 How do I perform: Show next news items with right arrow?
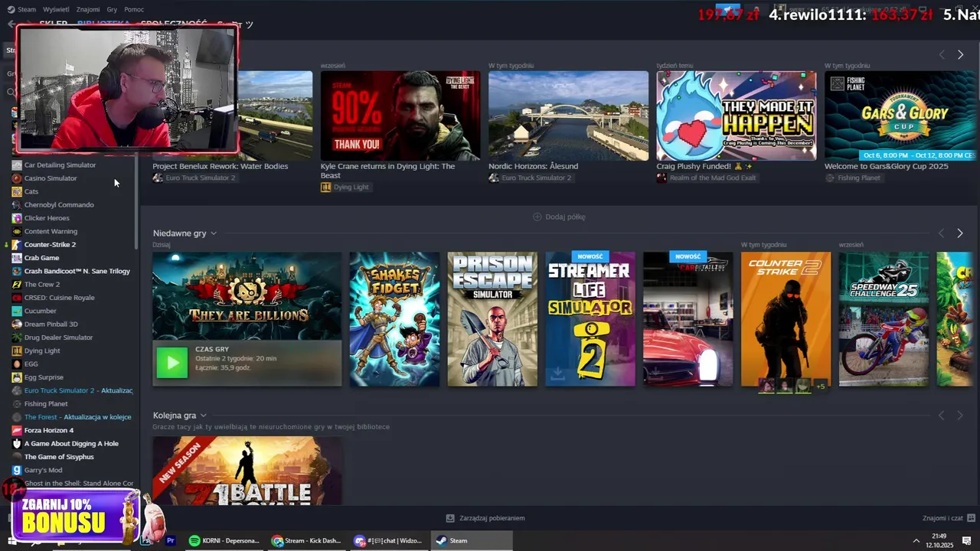[960, 54]
